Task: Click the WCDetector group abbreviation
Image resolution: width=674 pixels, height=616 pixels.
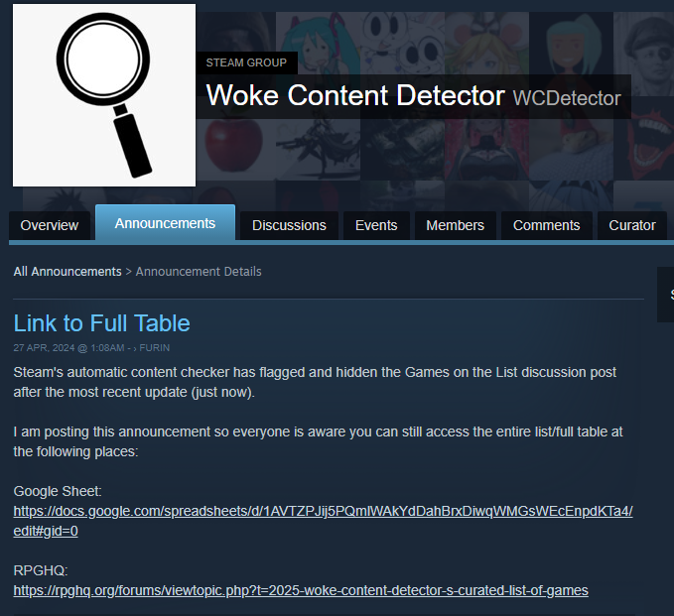Action: [x=567, y=98]
